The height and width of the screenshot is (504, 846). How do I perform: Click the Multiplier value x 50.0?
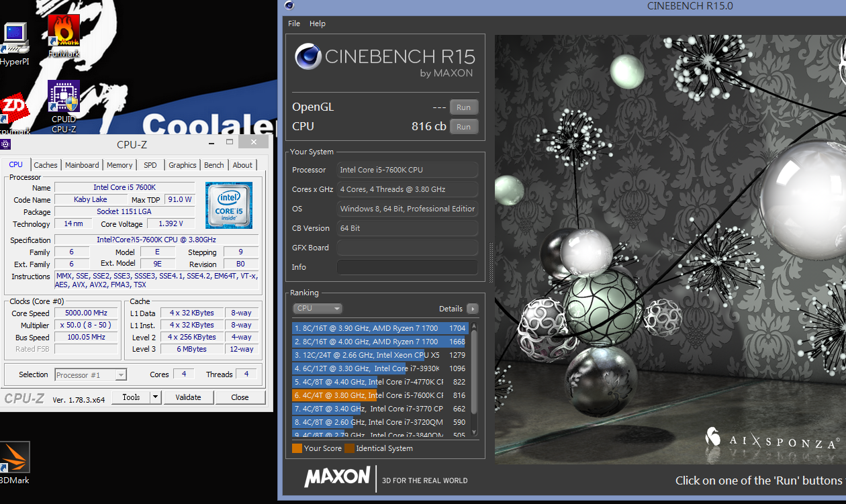pos(87,325)
